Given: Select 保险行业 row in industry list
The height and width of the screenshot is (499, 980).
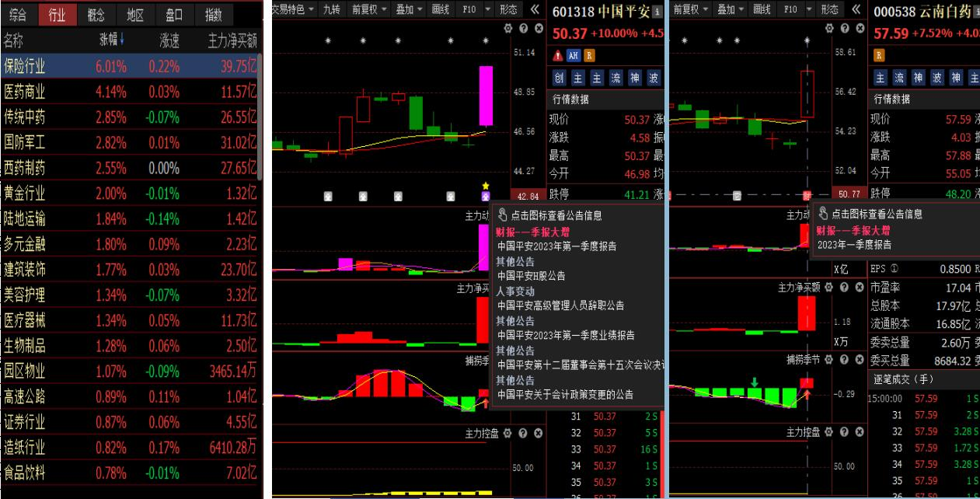Looking at the screenshot, I should click(129, 67).
